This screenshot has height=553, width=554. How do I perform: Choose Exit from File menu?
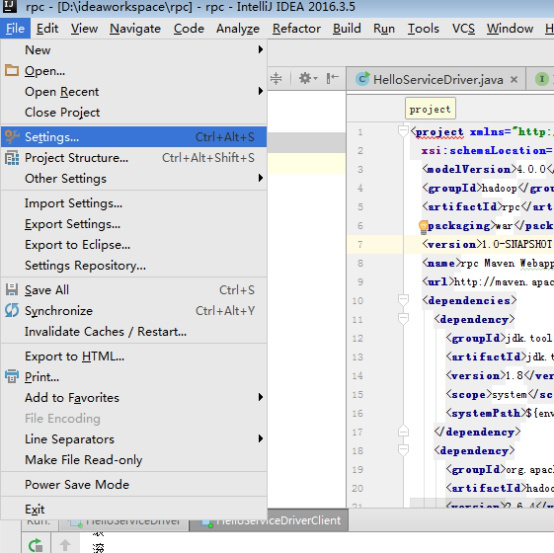click(x=134, y=509)
